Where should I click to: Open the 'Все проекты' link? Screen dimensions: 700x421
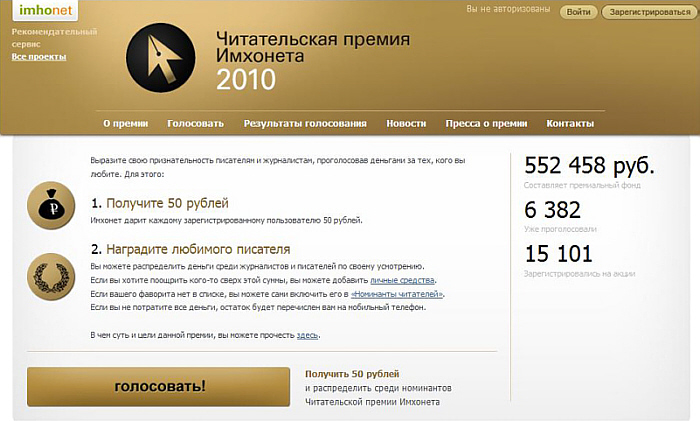click(x=39, y=57)
